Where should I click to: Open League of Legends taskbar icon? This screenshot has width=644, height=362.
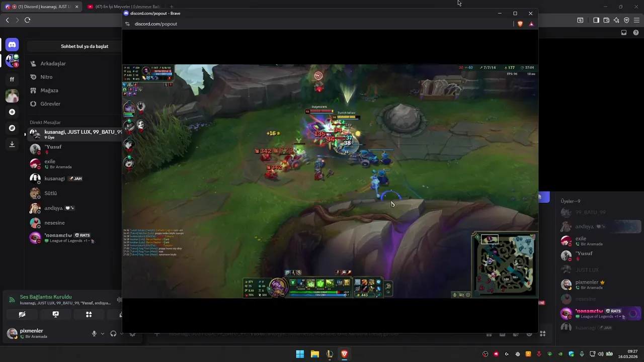tap(330, 354)
